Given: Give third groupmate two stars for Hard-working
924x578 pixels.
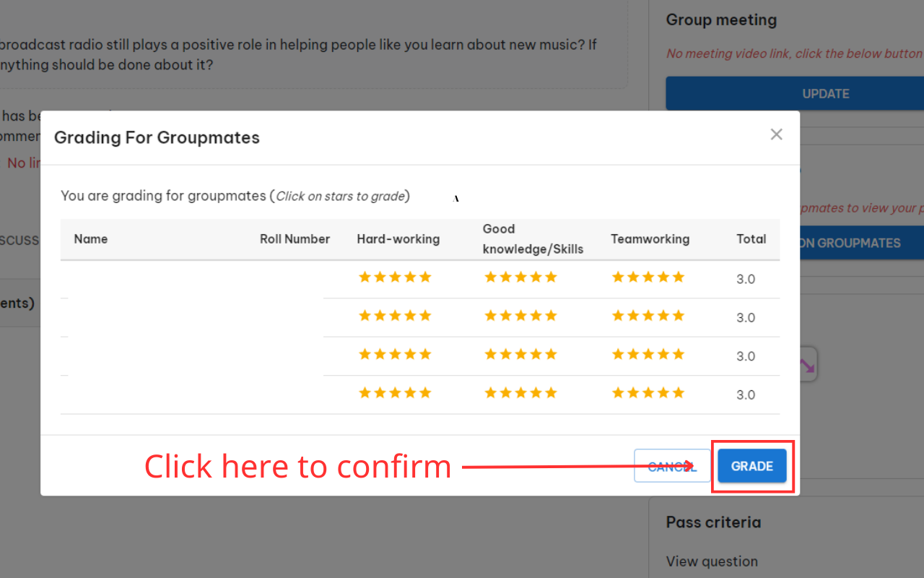Looking at the screenshot, I should pos(380,354).
